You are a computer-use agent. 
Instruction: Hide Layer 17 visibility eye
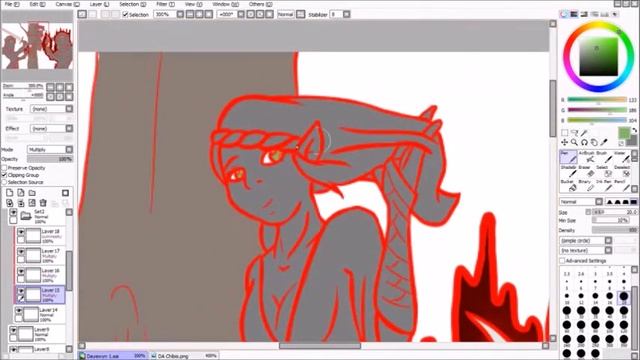click(21, 251)
